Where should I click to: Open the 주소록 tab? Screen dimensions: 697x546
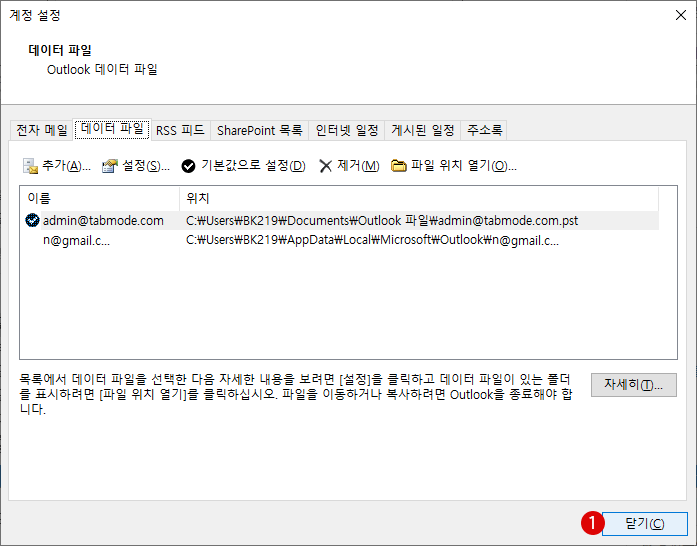(x=484, y=130)
